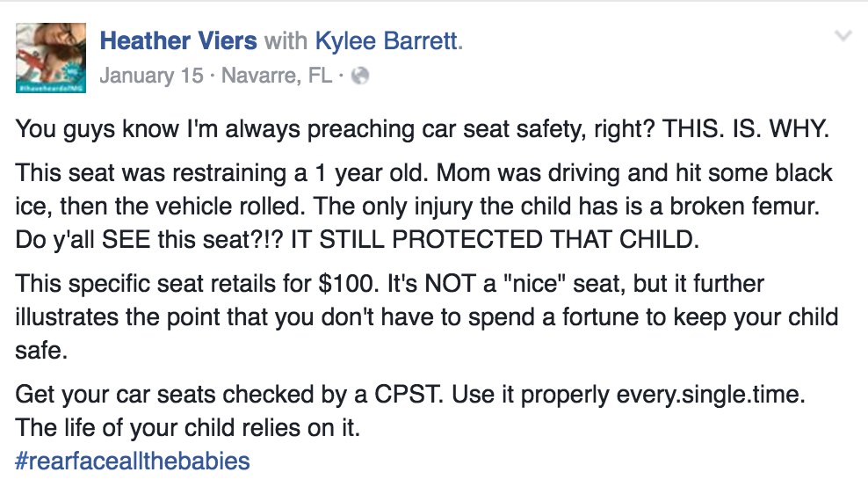
Task: Open the post options chevron menu
Action: pos(843,37)
